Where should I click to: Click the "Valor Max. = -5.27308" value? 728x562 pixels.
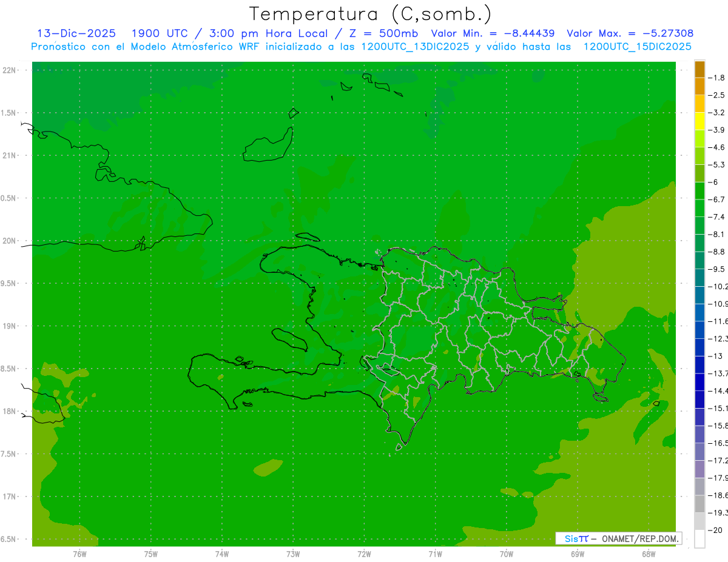(630, 33)
